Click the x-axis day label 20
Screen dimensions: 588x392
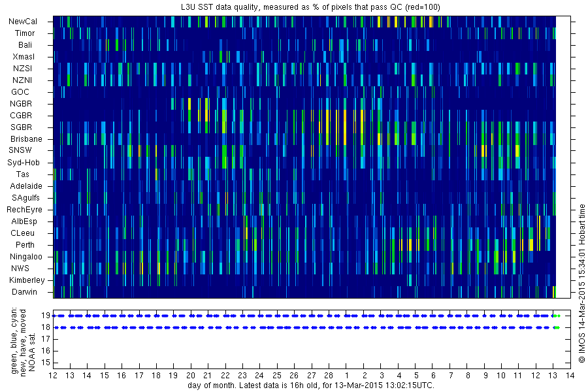(191, 376)
